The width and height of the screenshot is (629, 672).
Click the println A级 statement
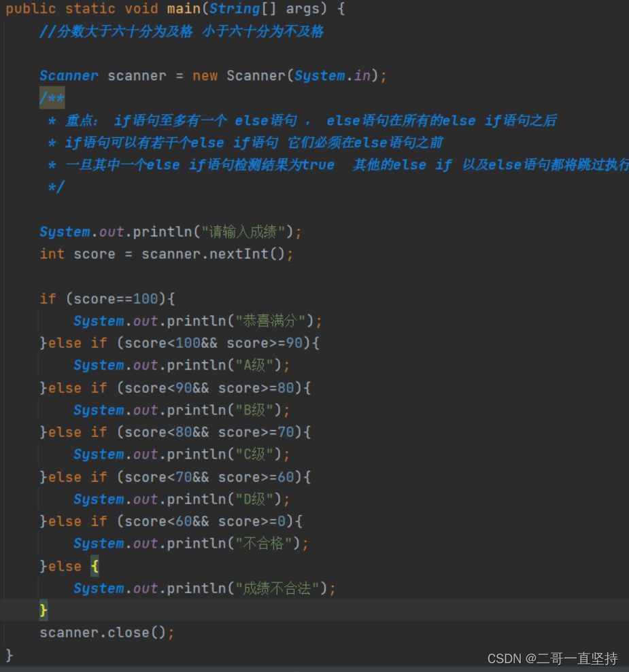[182, 366]
